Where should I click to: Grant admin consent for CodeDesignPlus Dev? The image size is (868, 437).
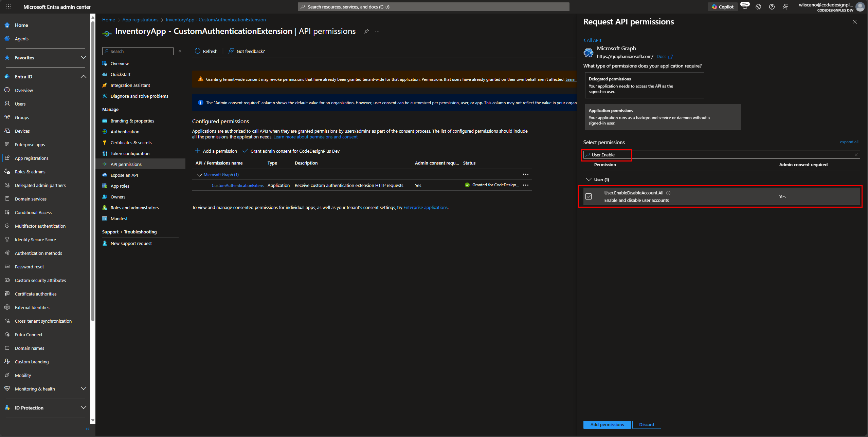point(291,151)
